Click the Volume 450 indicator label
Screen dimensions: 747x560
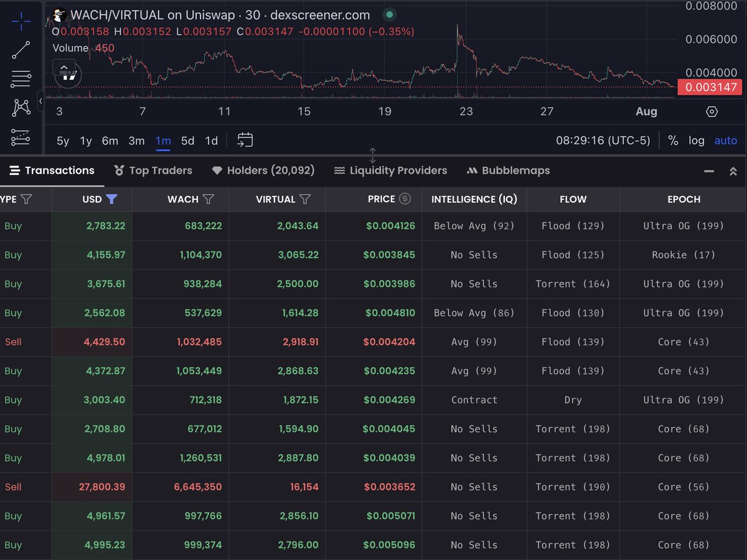(83, 48)
